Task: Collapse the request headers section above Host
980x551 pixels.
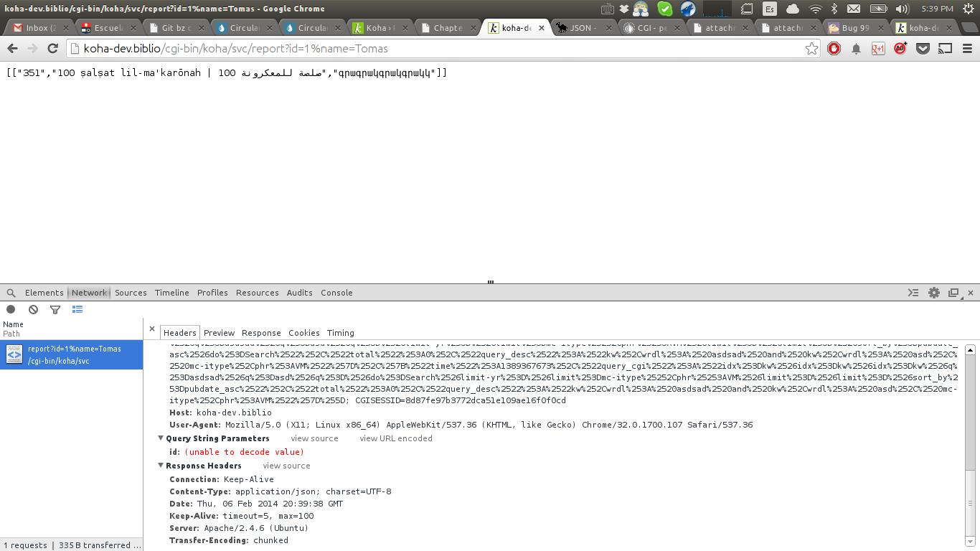Action: click(x=161, y=344)
